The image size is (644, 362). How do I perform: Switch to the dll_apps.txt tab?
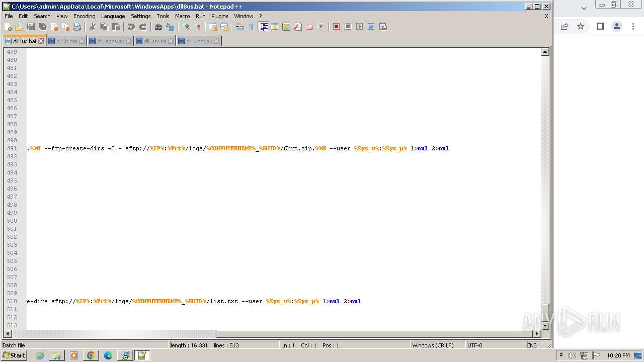click(x=110, y=41)
